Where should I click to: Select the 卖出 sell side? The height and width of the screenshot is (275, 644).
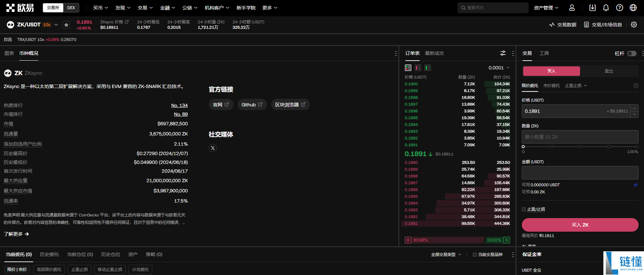coord(609,71)
